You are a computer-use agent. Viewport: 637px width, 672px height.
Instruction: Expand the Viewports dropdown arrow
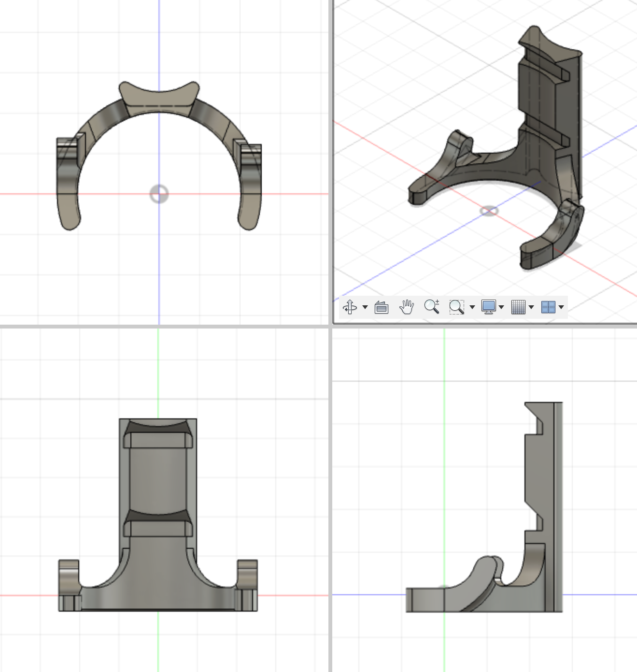[561, 307]
